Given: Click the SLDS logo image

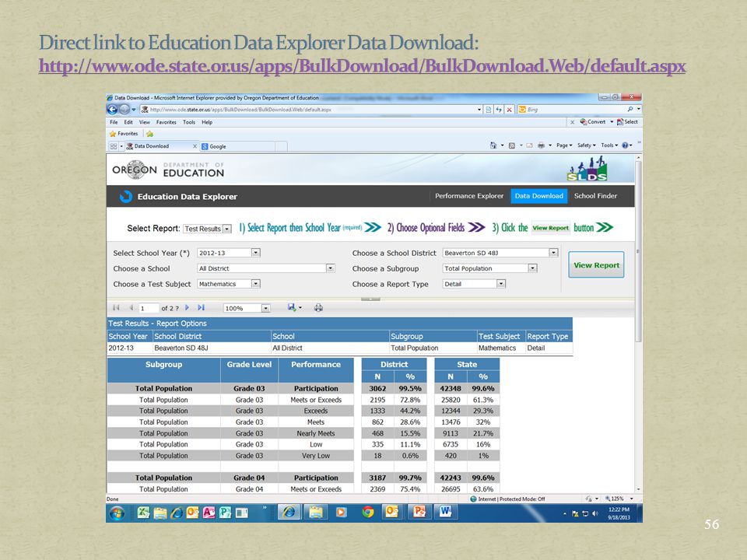Looking at the screenshot, I should 587,169.
